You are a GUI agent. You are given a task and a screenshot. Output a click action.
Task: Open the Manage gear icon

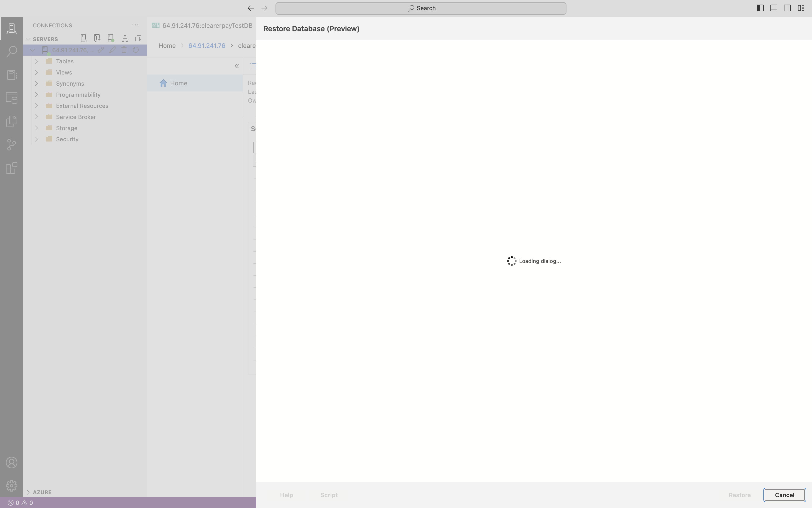(x=11, y=486)
